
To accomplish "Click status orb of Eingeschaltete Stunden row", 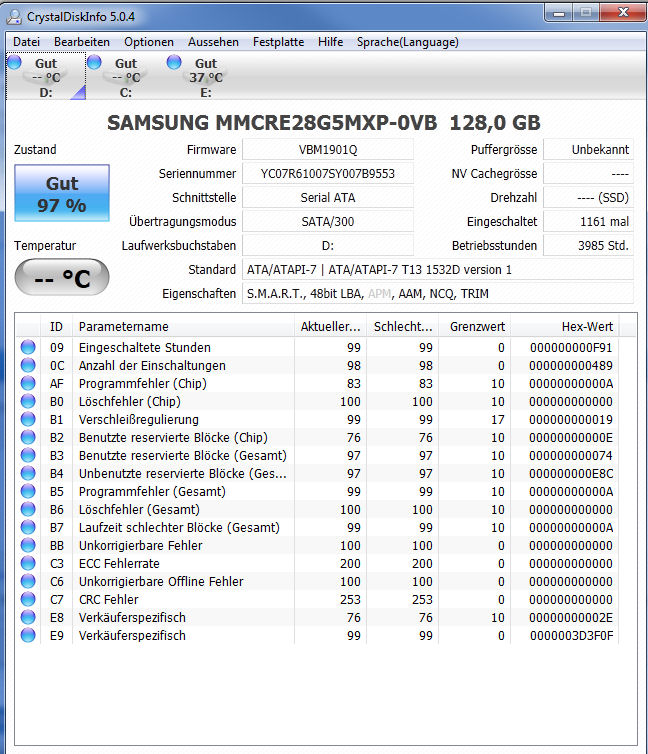I will click(28, 347).
